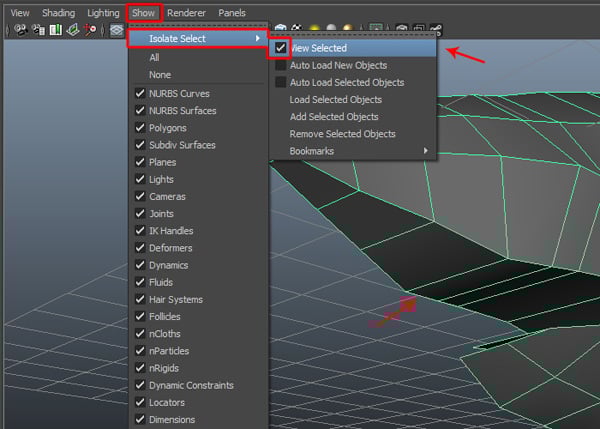Uncheck Polygons in the Show menu
Image resolution: width=600 pixels, height=429 pixels.
click(x=139, y=128)
